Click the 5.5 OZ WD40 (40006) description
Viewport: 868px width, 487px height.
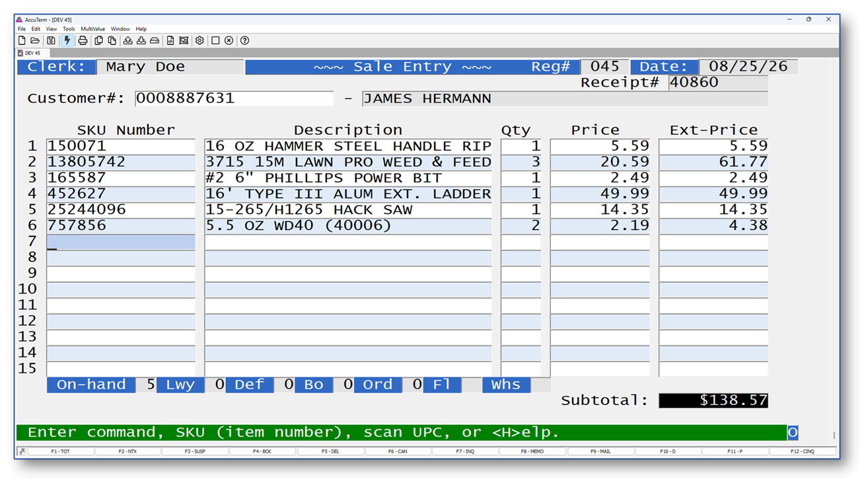pos(348,225)
